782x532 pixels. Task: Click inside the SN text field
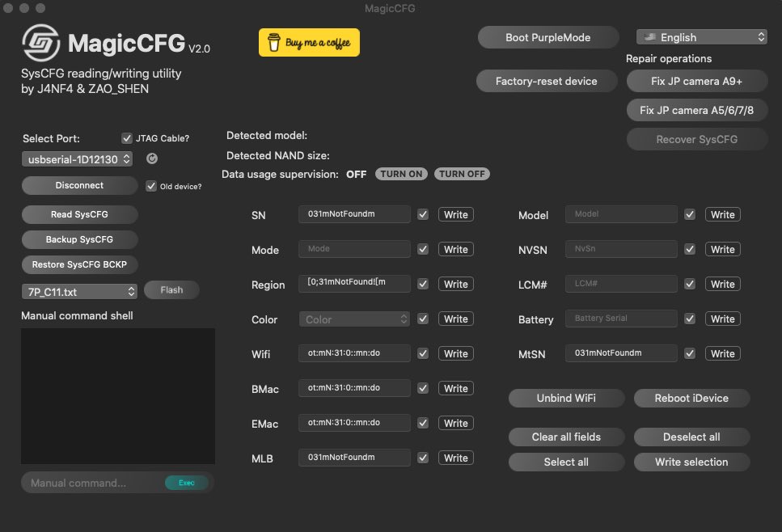(354, 214)
